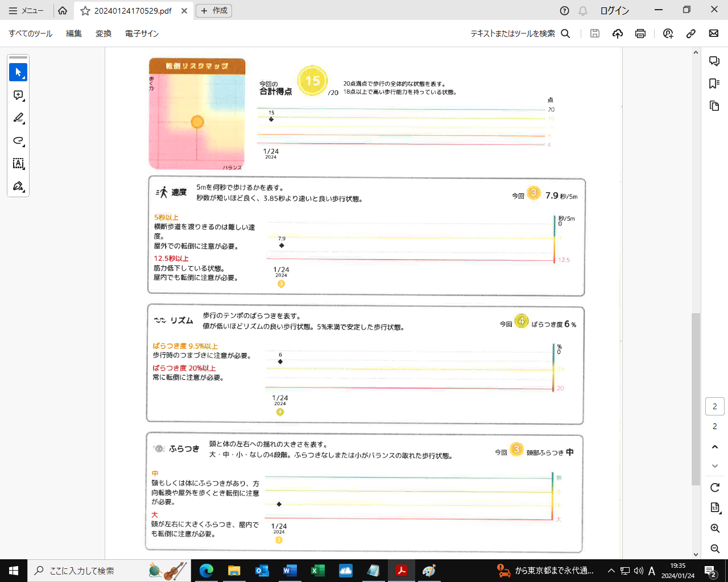Add a comment with sticky note tool
This screenshot has height=582, width=728.
[18, 95]
